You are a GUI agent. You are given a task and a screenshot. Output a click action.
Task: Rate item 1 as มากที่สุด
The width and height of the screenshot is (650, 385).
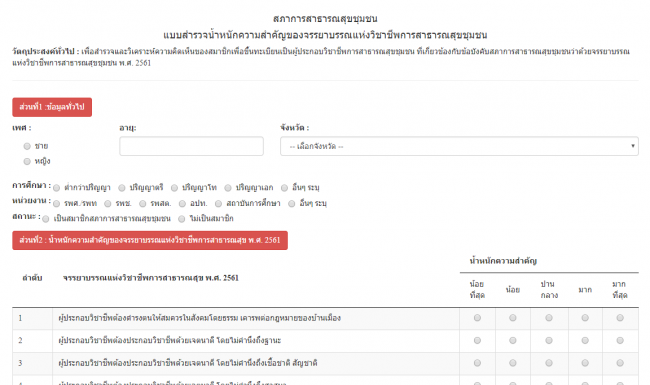[620, 318]
